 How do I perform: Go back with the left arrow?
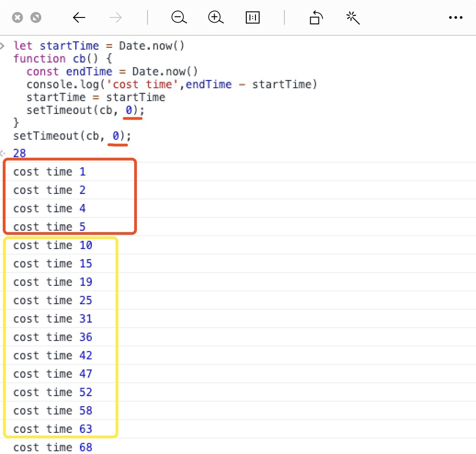click(x=79, y=17)
